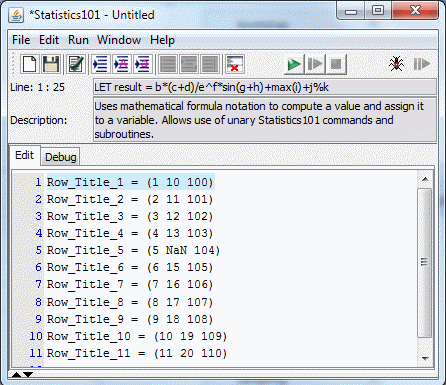The image size is (446, 385).
Task: Click the gray debug step-forward icon
Action: [422, 63]
